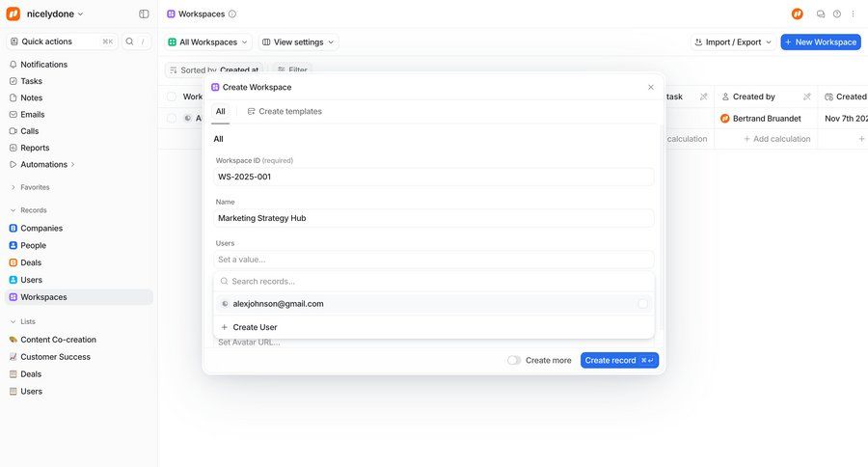Open the three-dot more menu in top bar
The image size is (868, 467).
click(x=853, y=14)
